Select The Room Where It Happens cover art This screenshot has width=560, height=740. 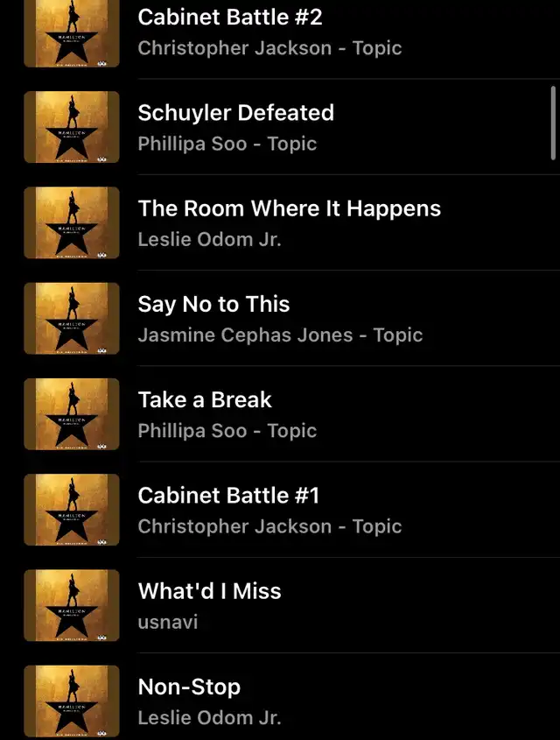tap(72, 222)
